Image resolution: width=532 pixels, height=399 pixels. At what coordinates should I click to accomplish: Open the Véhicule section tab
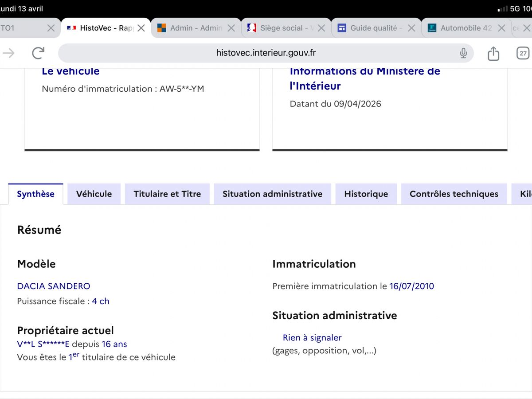(x=94, y=194)
